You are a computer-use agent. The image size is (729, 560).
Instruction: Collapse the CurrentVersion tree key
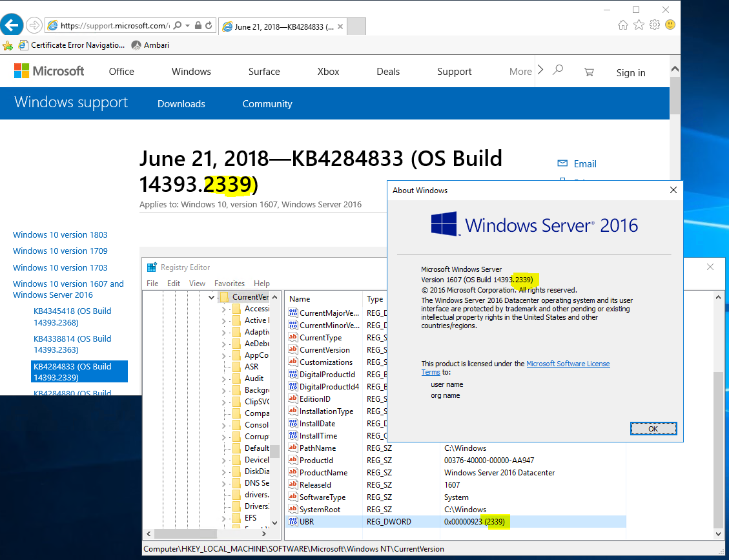(212, 297)
